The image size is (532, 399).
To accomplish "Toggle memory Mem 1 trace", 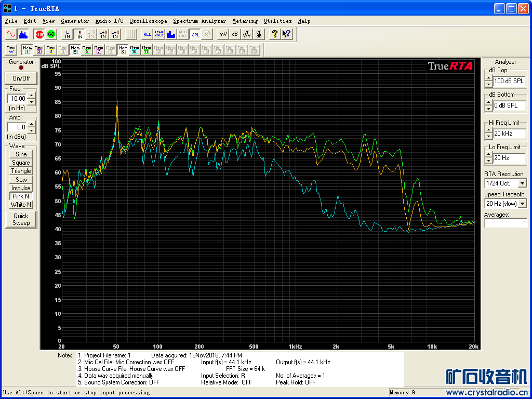I will pyautogui.click(x=27, y=50).
